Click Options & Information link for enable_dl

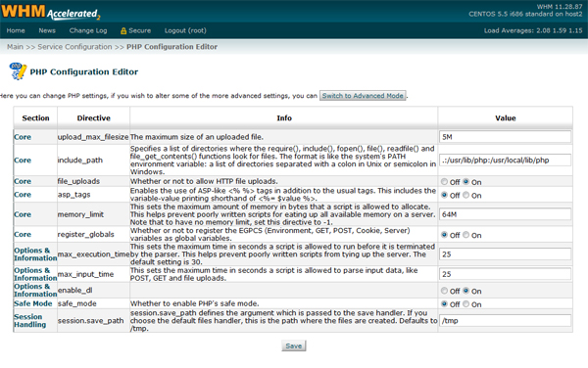pyautogui.click(x=35, y=290)
